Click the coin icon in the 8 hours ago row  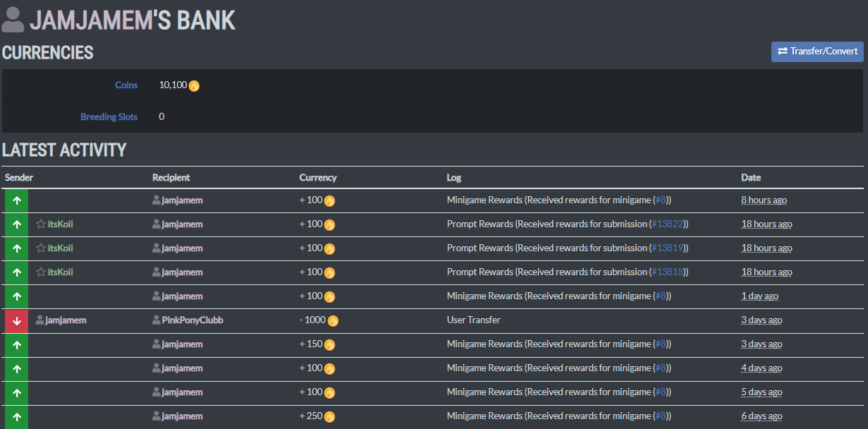329,201
